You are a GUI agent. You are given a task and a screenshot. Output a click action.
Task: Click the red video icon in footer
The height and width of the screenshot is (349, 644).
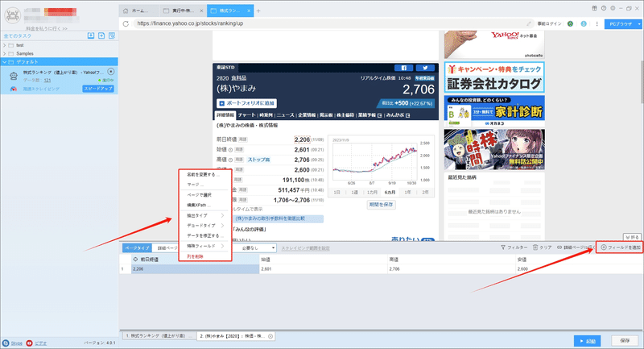[x=29, y=343]
